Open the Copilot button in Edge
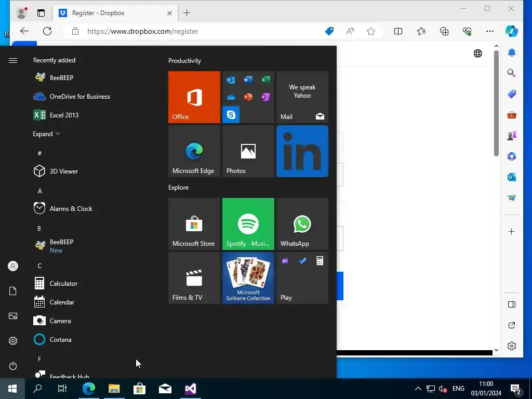The image size is (532, 399). pyautogui.click(x=511, y=31)
